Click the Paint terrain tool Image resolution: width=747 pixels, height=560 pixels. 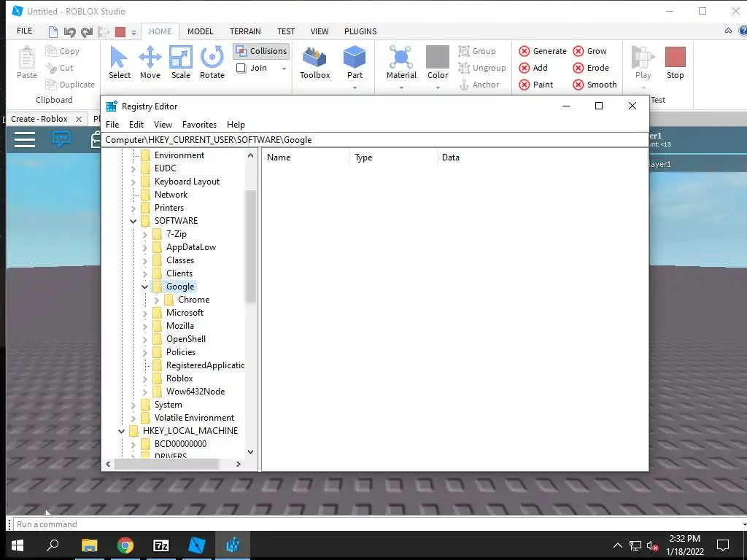coord(536,85)
